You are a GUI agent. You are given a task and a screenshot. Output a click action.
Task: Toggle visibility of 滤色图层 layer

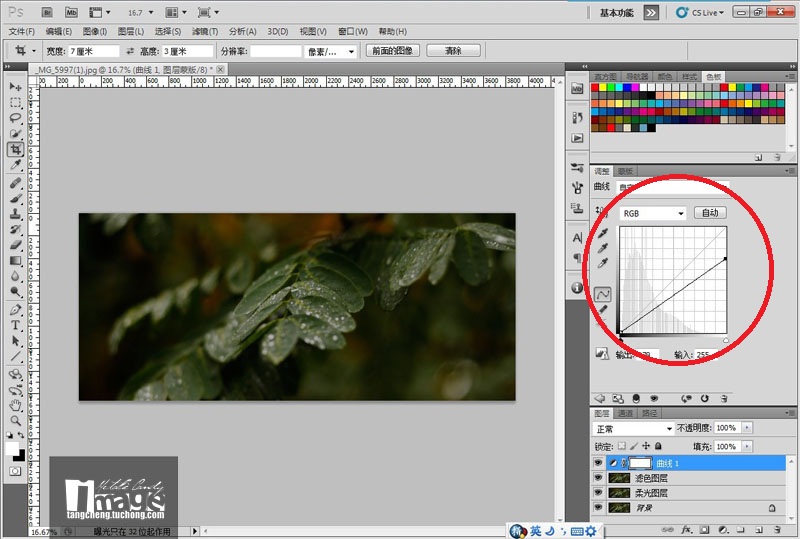(x=599, y=478)
